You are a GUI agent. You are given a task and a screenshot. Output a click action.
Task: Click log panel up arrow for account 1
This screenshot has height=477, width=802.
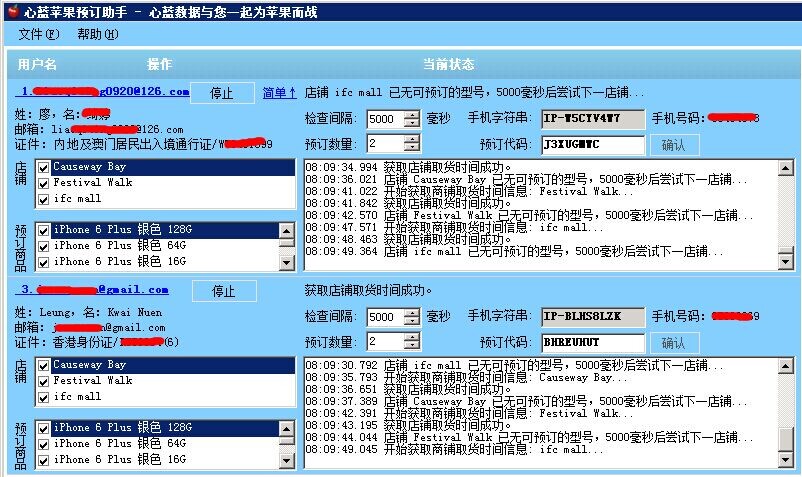coord(785,168)
